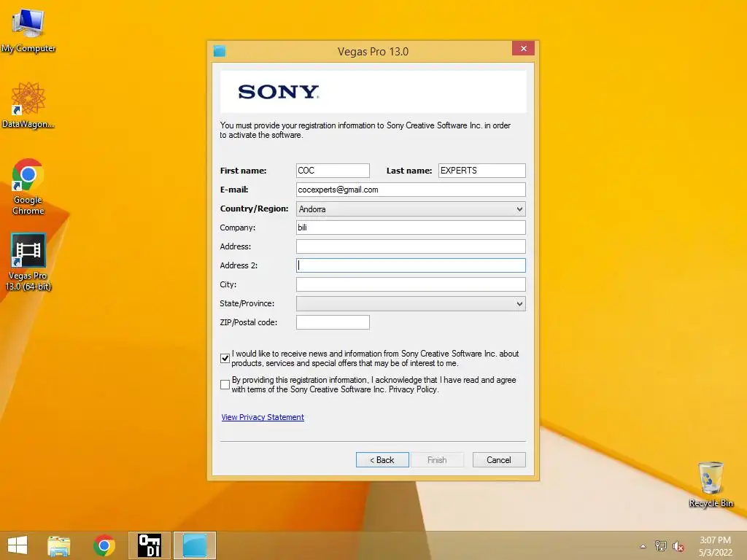Click the E-mail field

(411, 190)
